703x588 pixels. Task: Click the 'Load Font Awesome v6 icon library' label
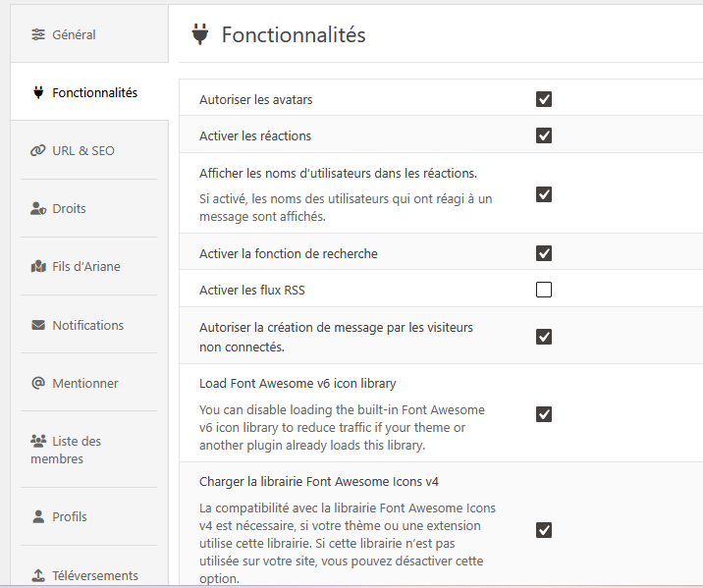[297, 384]
